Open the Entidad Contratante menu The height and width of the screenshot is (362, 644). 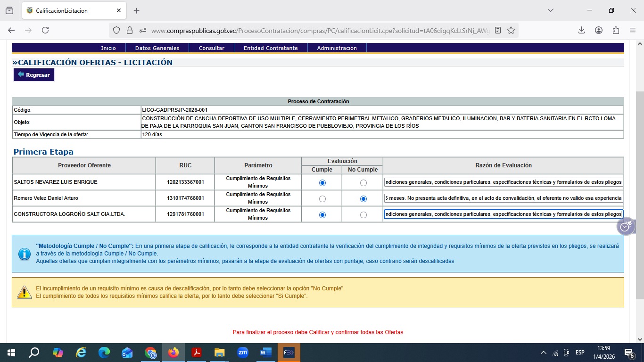point(270,48)
